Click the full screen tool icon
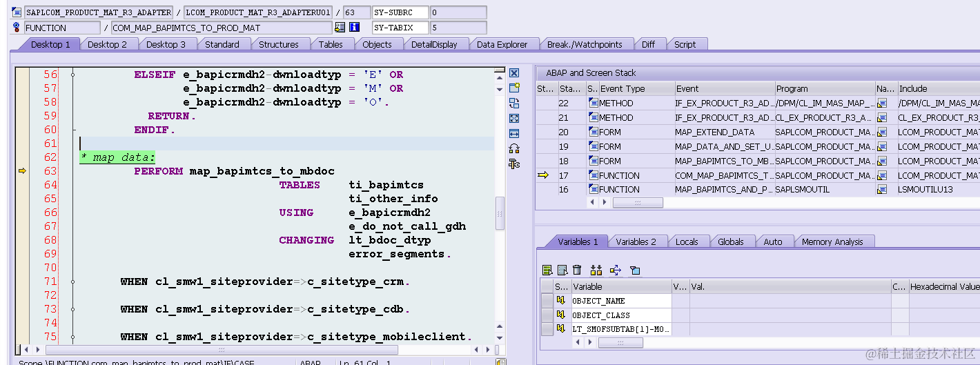The width and height of the screenshot is (980, 365). [x=513, y=118]
